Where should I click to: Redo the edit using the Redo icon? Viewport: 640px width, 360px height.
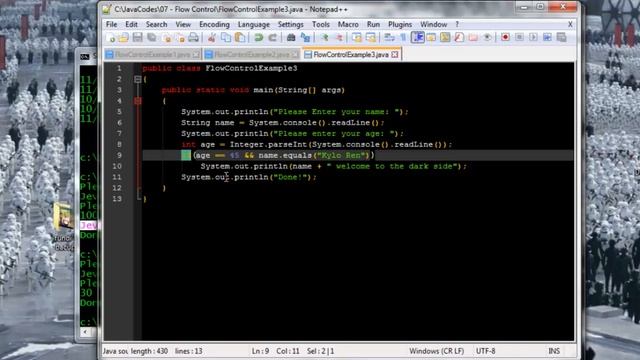click(273, 38)
